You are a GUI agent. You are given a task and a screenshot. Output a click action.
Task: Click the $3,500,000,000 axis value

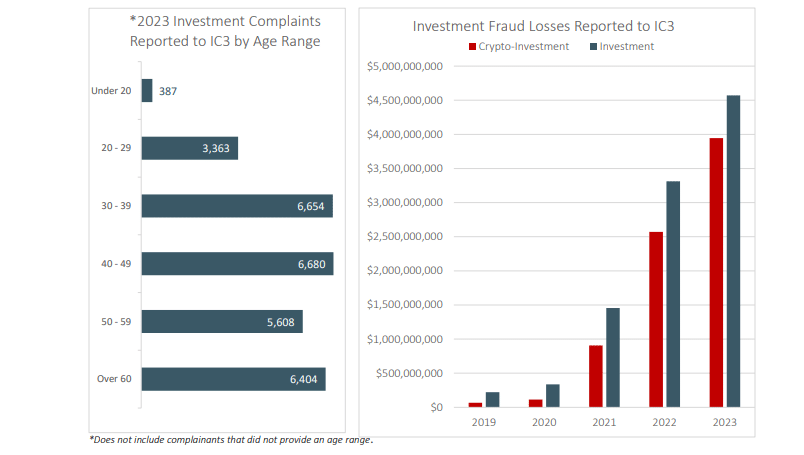[405, 168]
